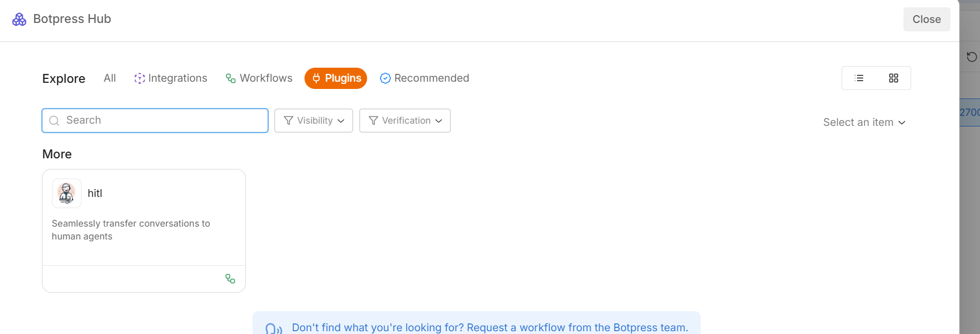Screen dimensions: 980x334
Task: Switch to the Integrations filter tab
Action: (x=170, y=78)
